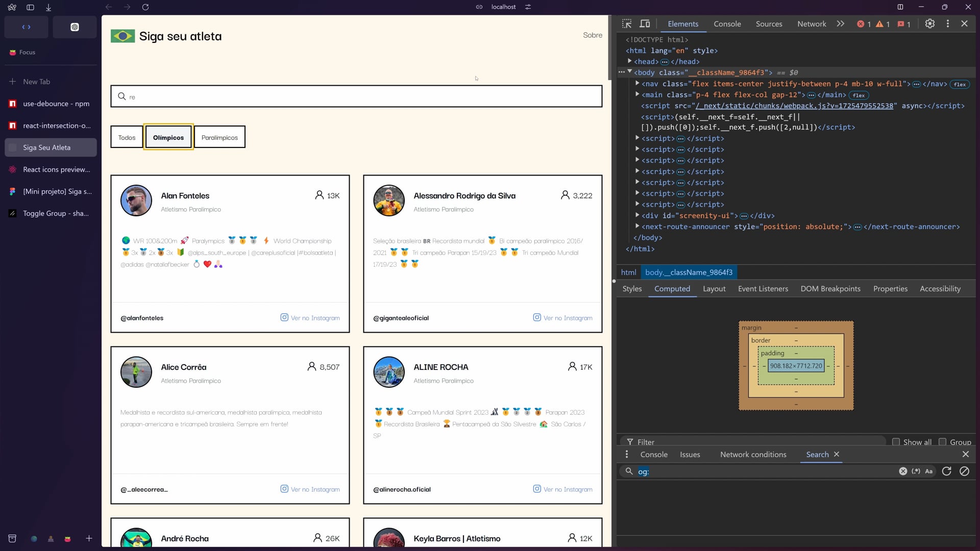Screen dimensions: 980x551
Task: Focus the Computed styles Filter field
Action: point(753,442)
